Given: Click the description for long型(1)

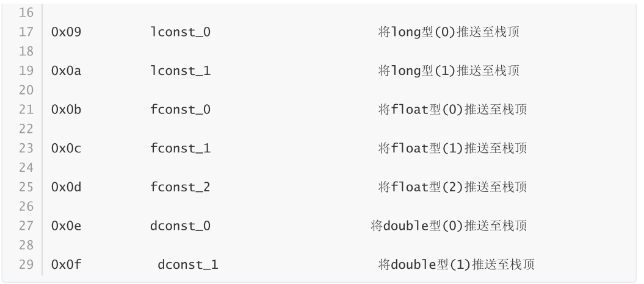Looking at the screenshot, I should [449, 71].
